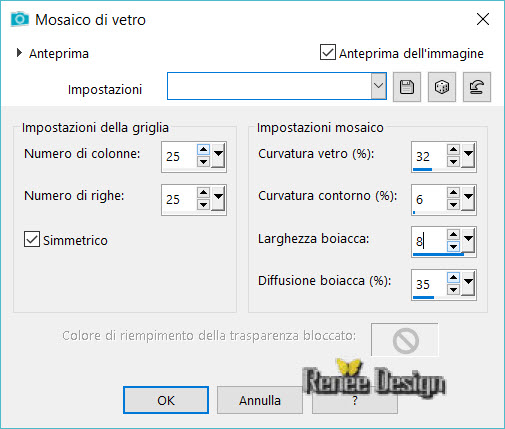Image resolution: width=505 pixels, height=429 pixels.
Task: Click the randomize parameters dice icon
Action: pyautogui.click(x=442, y=87)
